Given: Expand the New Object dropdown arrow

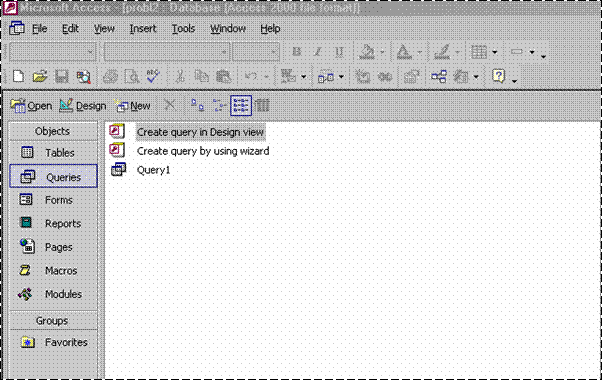Looking at the screenshot, I should pos(476,77).
